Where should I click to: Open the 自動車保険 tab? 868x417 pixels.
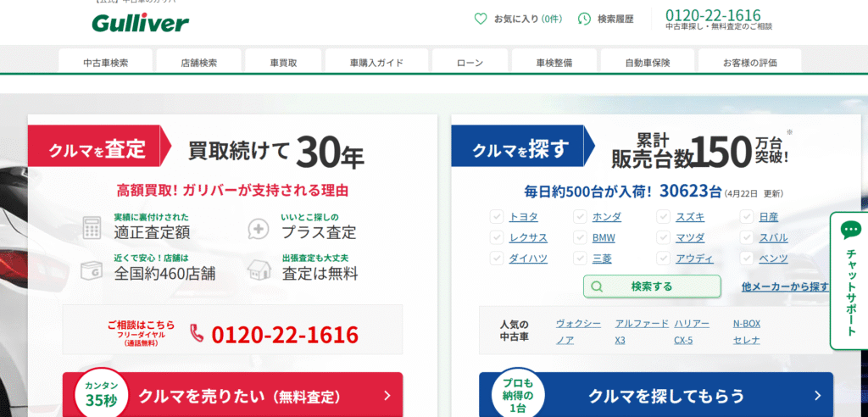648,62
